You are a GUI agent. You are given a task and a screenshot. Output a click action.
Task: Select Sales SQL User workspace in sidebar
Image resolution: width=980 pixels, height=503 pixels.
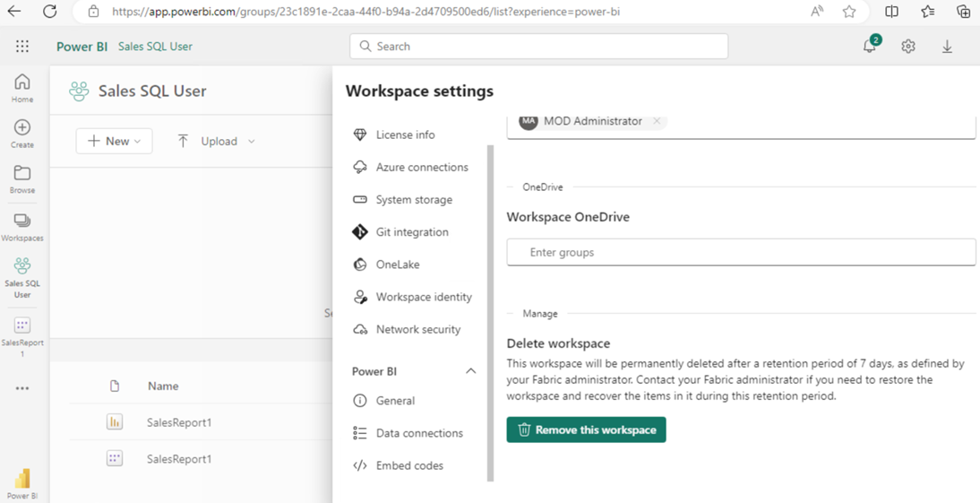pos(21,278)
